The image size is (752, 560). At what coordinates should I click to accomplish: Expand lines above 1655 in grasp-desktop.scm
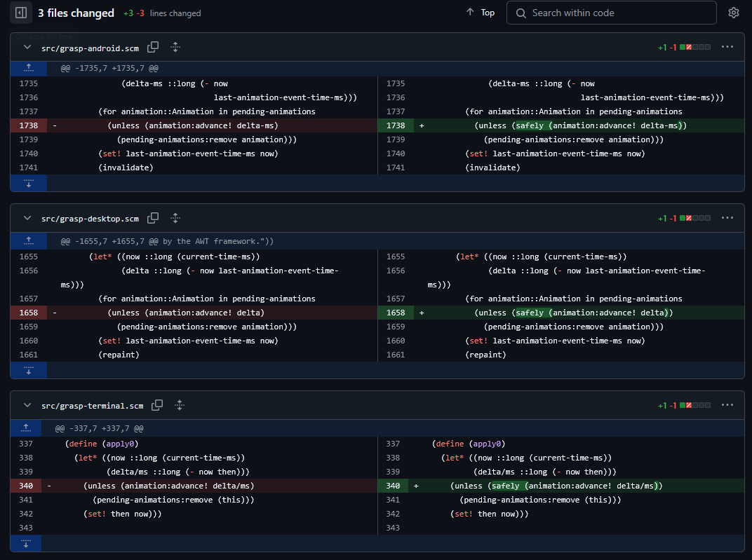point(29,241)
